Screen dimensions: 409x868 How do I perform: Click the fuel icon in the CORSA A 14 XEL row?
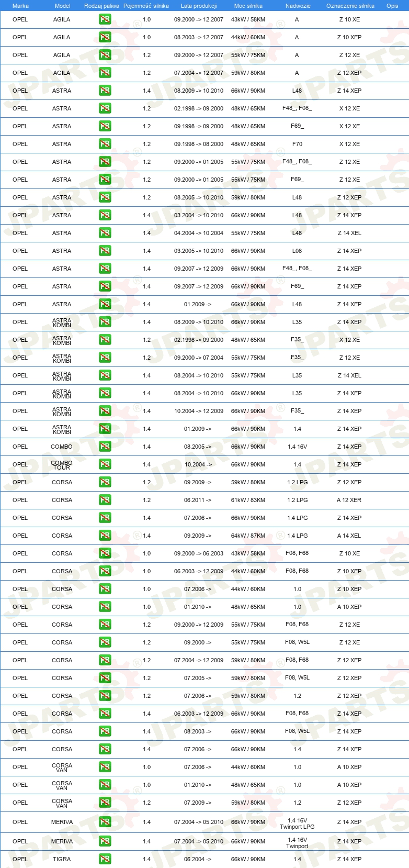point(105,536)
